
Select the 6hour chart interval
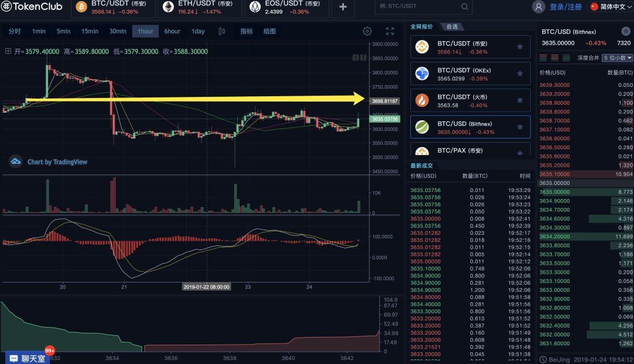point(172,31)
